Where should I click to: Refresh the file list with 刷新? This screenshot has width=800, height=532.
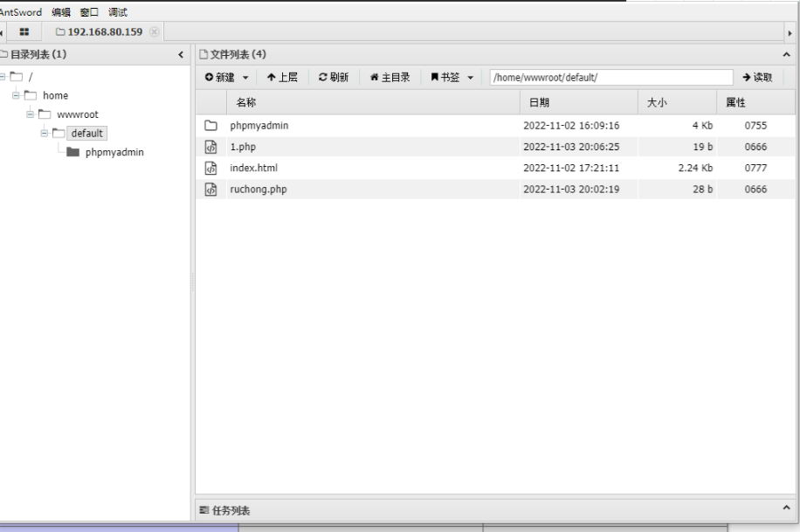click(x=334, y=77)
